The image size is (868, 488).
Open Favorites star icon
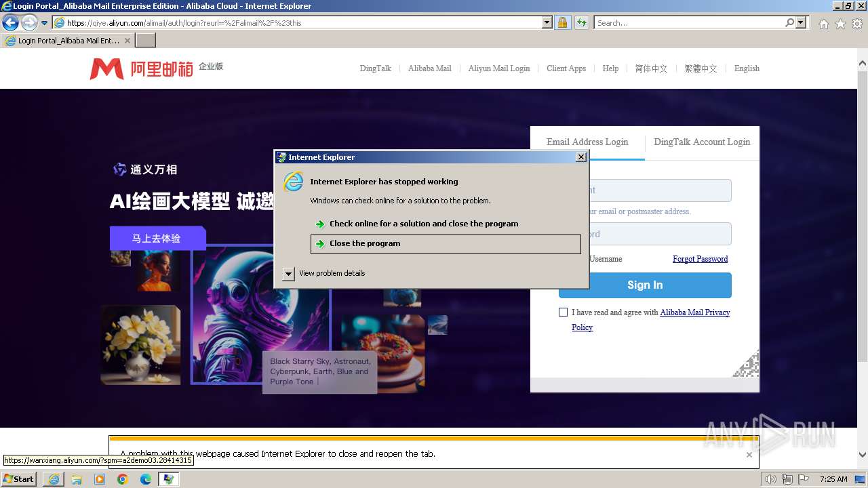[840, 24]
